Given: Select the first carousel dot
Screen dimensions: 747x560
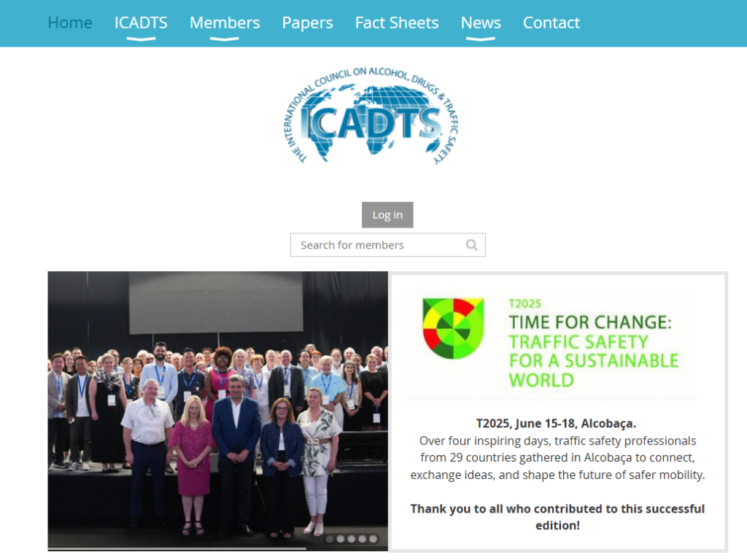Looking at the screenshot, I should point(330,539).
